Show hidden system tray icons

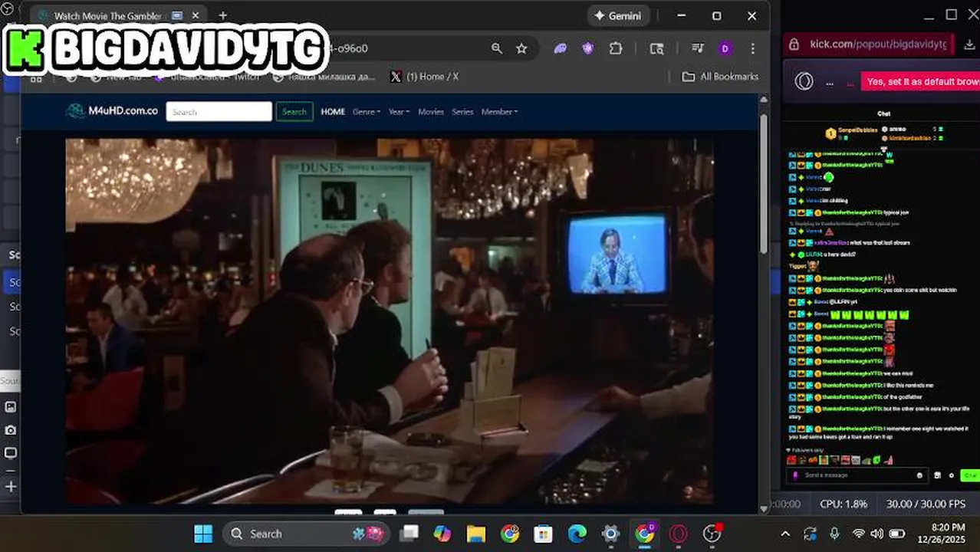[x=785, y=534]
